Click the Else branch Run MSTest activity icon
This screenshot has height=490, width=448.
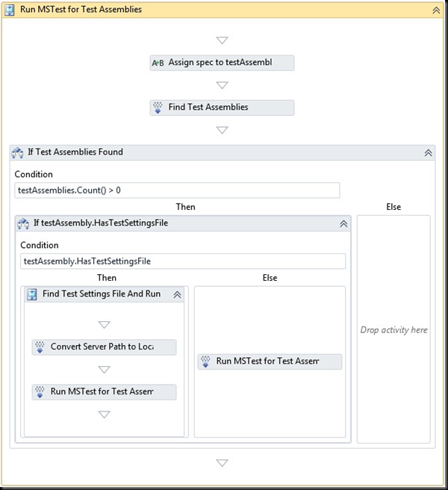(x=205, y=362)
